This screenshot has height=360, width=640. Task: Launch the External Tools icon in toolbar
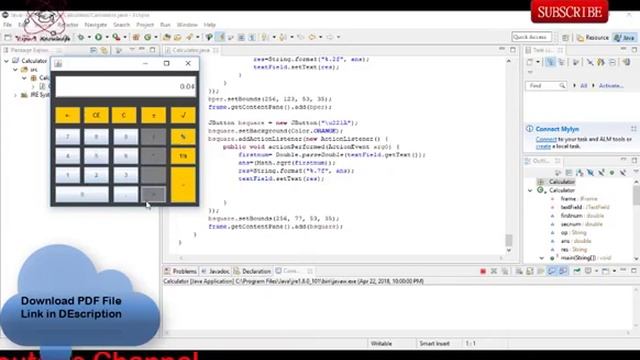(116, 37)
